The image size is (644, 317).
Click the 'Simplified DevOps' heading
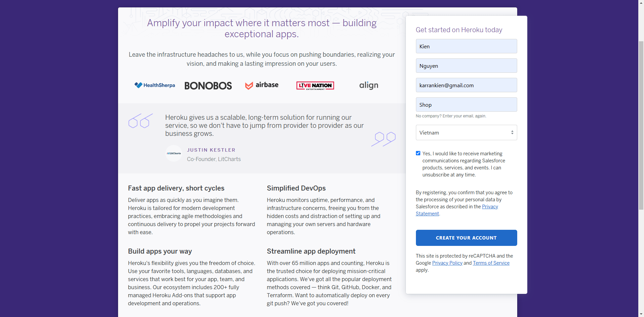click(x=296, y=188)
